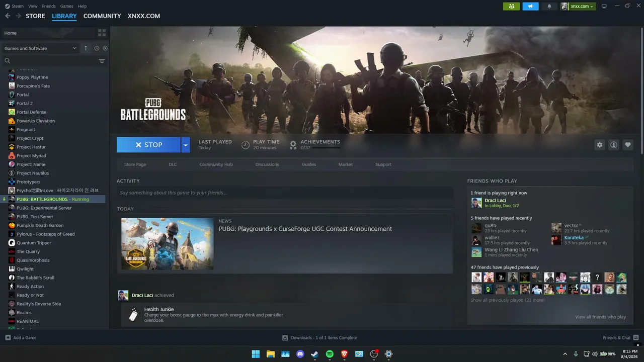Go back with the left arrow
644x362 pixels.
point(8,16)
